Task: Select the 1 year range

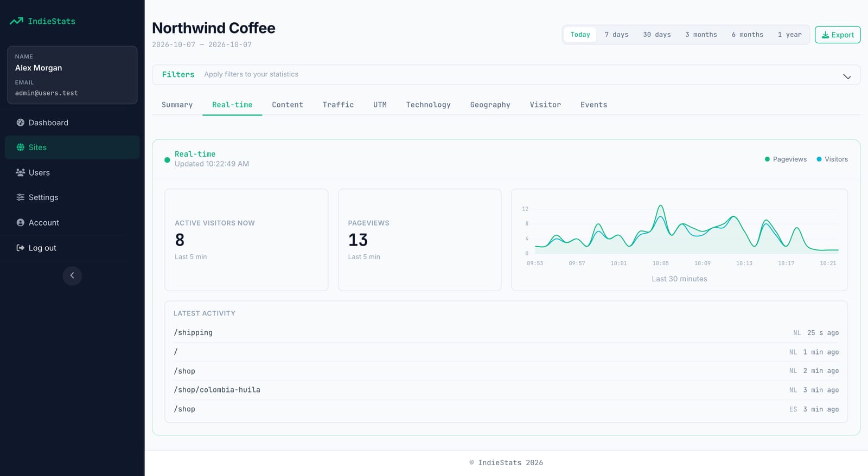Action: point(789,35)
